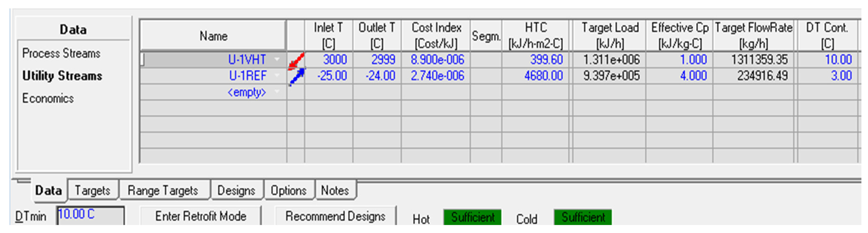Select the U-1REF name cell
This screenshot has height=233, width=868.
[x=213, y=76]
